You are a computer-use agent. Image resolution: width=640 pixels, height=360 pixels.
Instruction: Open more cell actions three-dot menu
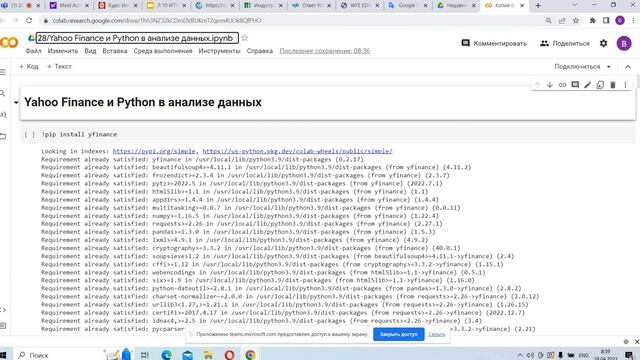(625, 85)
